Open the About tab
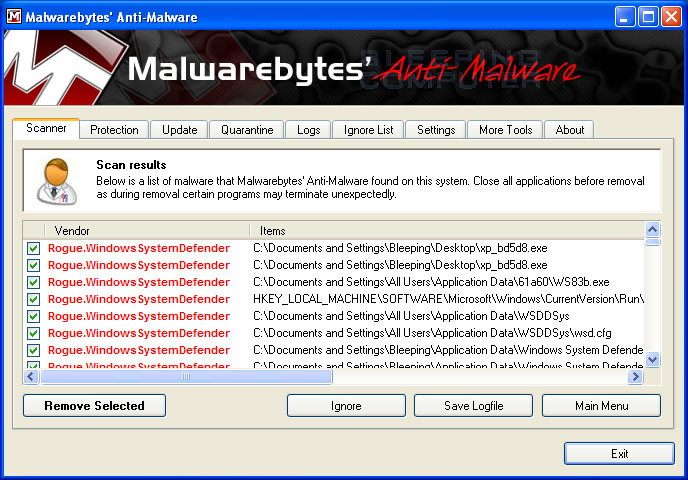The image size is (688, 480). (570, 130)
